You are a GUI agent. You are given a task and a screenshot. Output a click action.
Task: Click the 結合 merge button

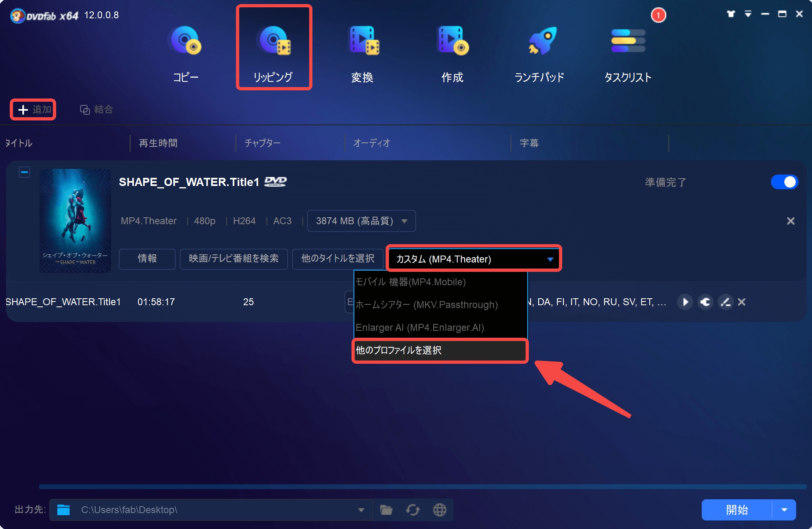[96, 109]
